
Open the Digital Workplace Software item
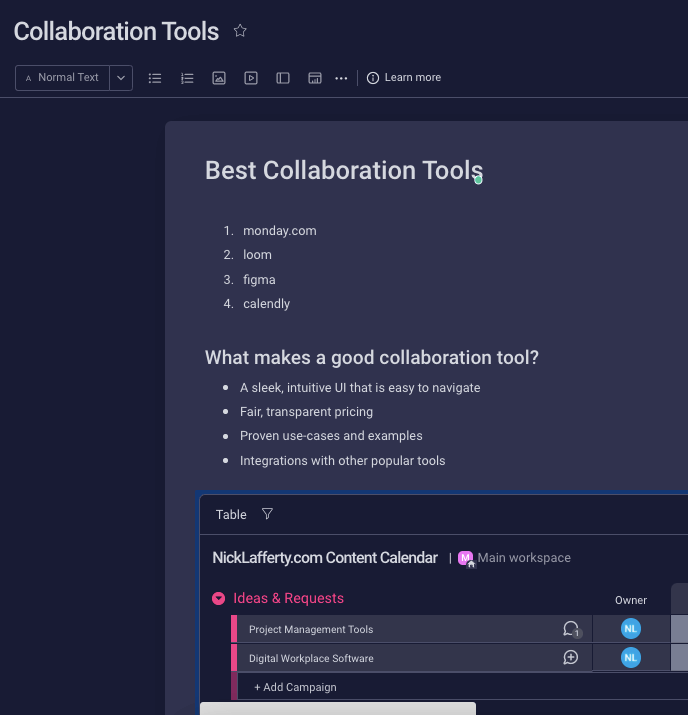click(x=311, y=658)
